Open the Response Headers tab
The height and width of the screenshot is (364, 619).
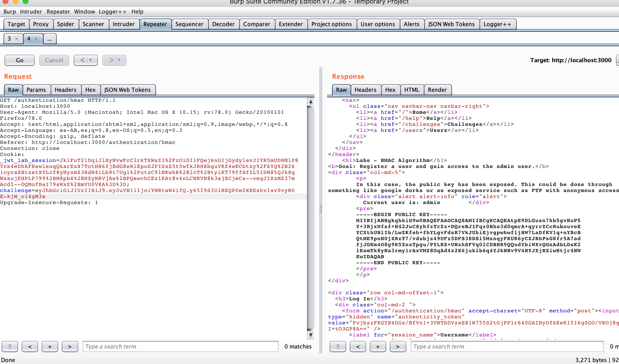(x=365, y=90)
